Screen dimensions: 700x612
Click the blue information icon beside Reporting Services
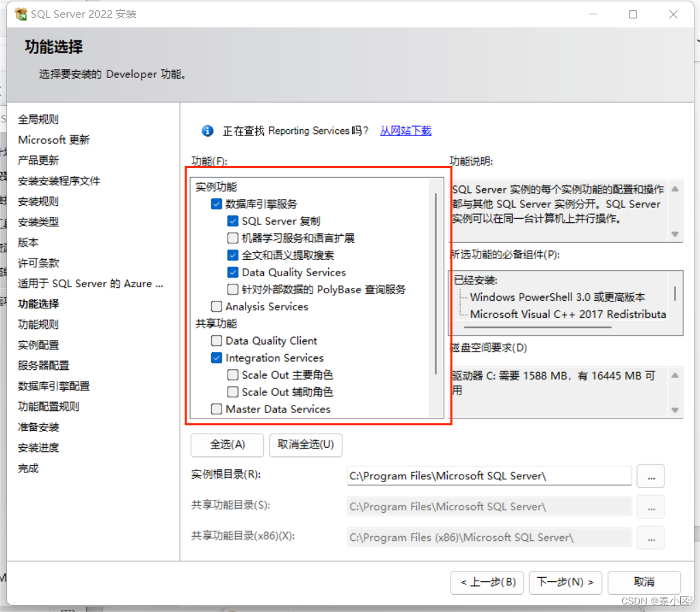207,131
